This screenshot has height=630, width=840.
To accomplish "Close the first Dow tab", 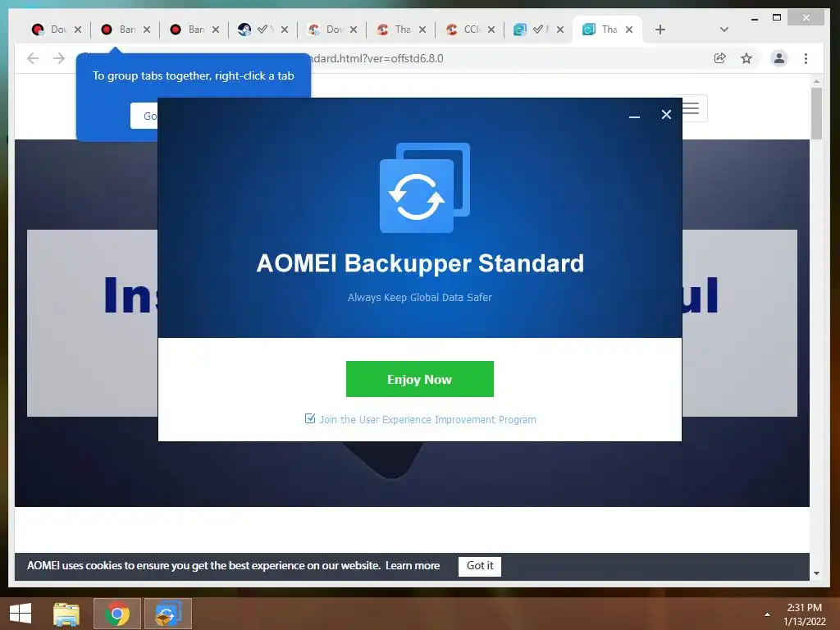I will (78, 30).
